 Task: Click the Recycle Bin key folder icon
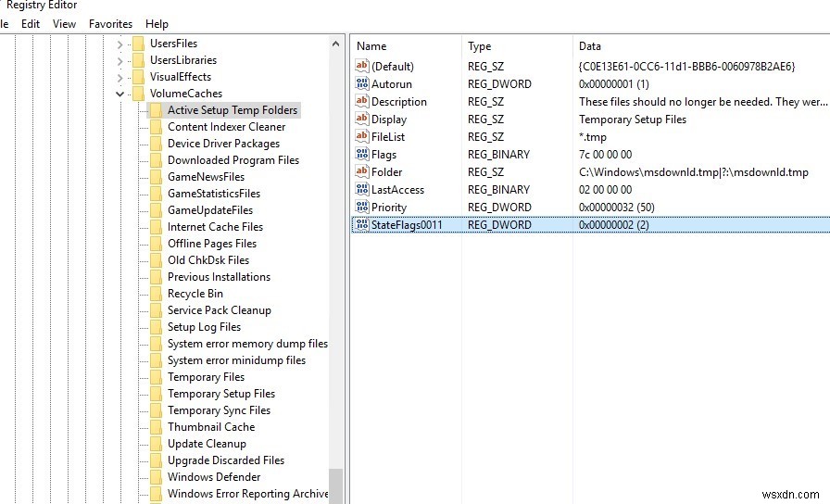pyautogui.click(x=156, y=294)
